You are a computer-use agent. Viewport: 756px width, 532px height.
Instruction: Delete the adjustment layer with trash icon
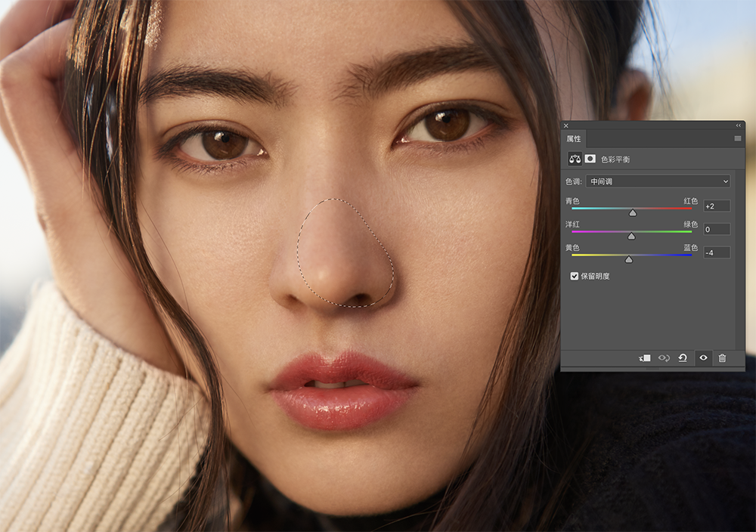(722, 358)
